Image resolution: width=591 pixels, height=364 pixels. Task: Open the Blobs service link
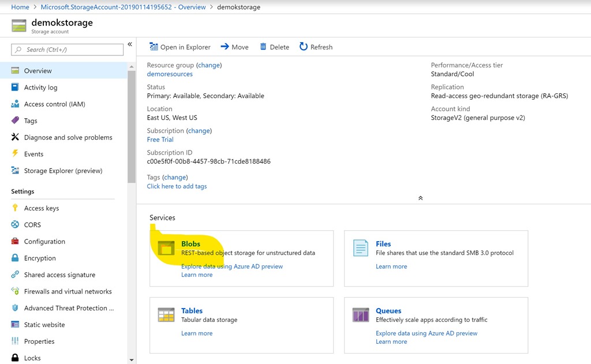tap(190, 244)
